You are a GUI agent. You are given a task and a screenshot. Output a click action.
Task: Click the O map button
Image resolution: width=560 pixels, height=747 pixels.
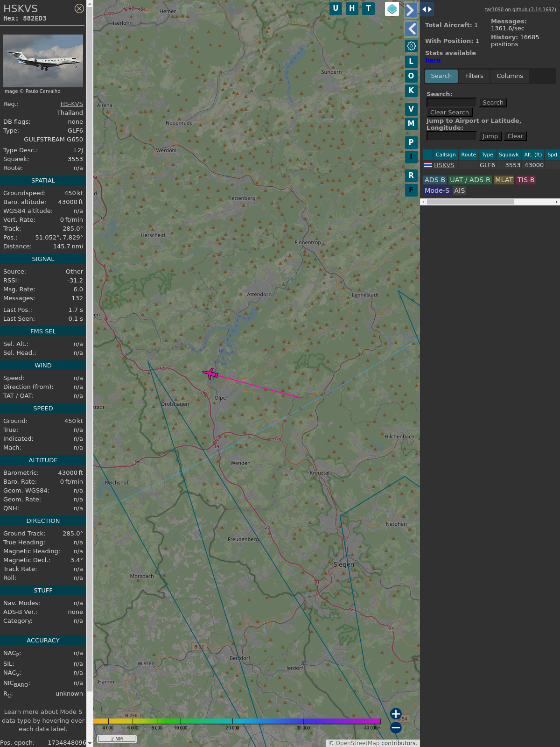(x=411, y=76)
